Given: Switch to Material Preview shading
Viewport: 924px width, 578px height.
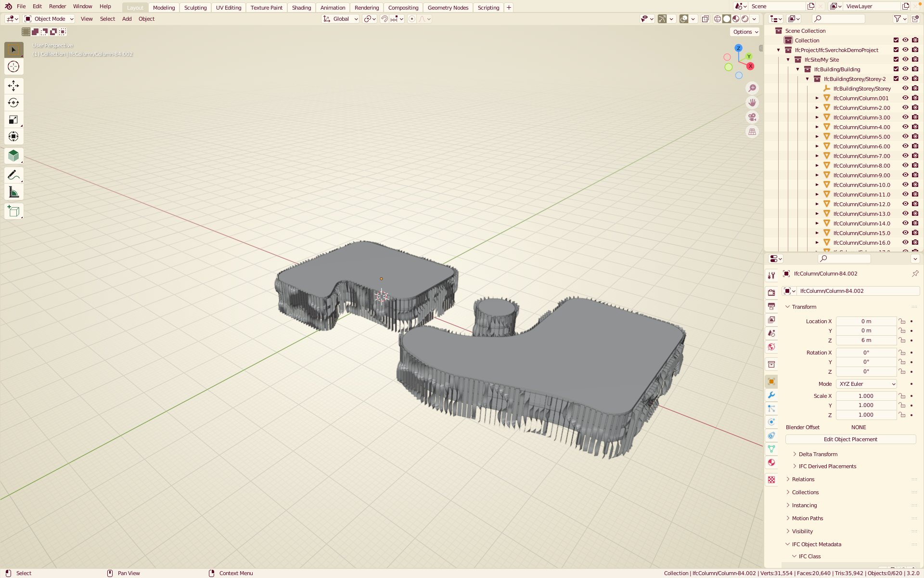Looking at the screenshot, I should click(x=736, y=19).
